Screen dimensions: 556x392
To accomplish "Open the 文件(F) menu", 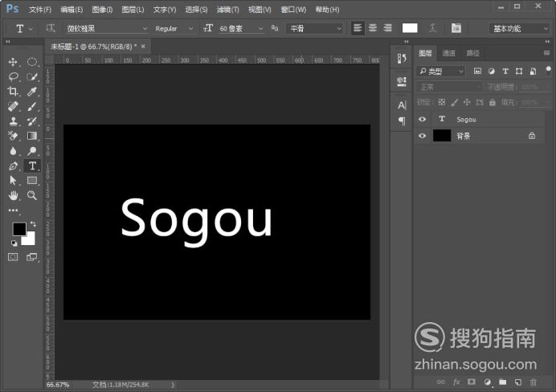I will click(40, 10).
